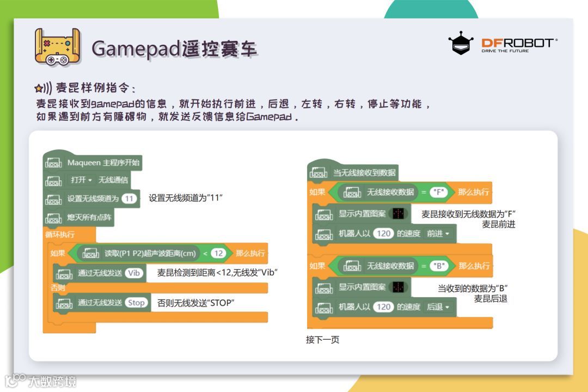The image size is (588, 392).
Task: Click robot icon on 熄灭所有点阵 block
Action: pyautogui.click(x=53, y=218)
